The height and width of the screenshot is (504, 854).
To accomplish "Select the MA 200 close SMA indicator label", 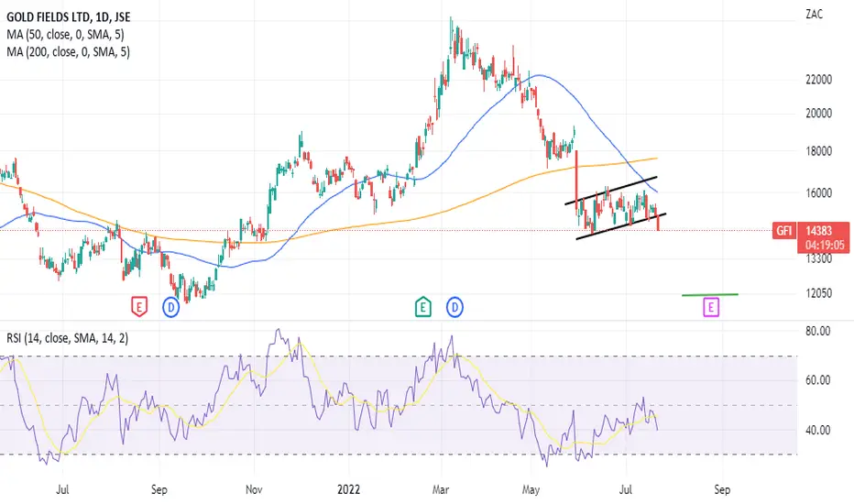I will click(x=68, y=51).
